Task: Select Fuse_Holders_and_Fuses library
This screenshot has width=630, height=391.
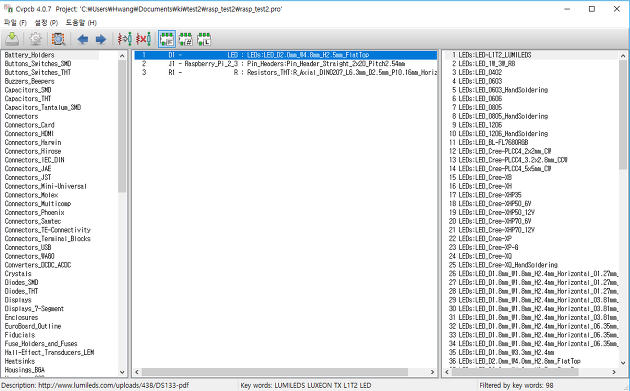Action: click(x=41, y=344)
